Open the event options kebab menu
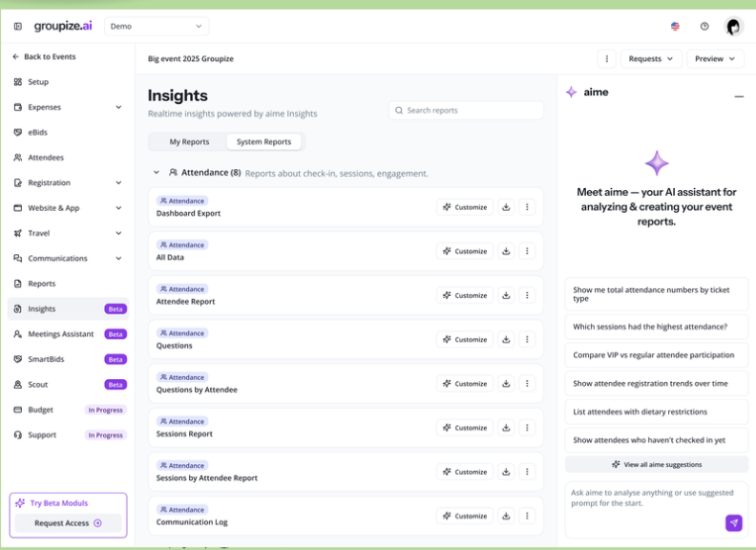 pyautogui.click(x=607, y=59)
